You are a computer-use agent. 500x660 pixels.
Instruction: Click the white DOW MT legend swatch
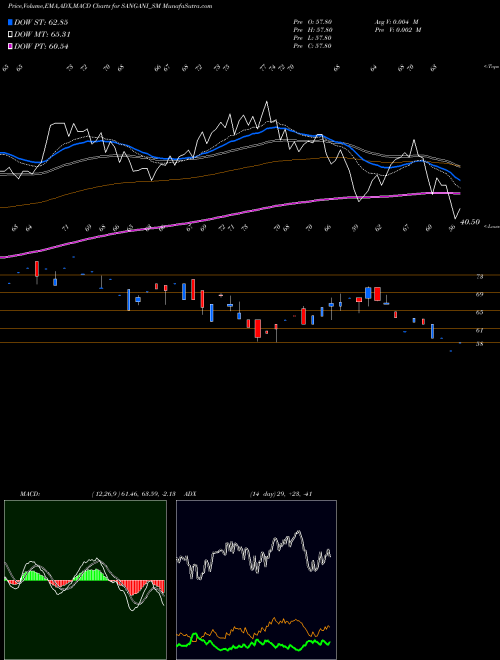(10, 35)
